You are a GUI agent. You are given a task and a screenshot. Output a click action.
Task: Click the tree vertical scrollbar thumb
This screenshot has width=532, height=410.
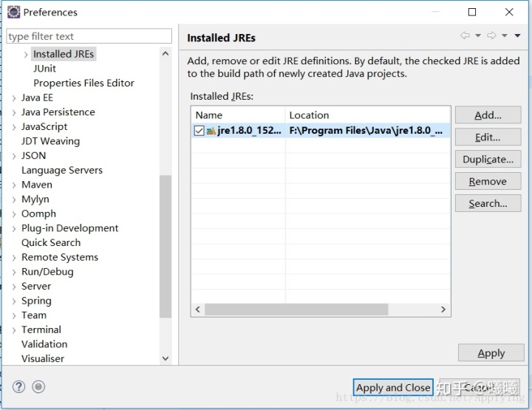coord(166,247)
